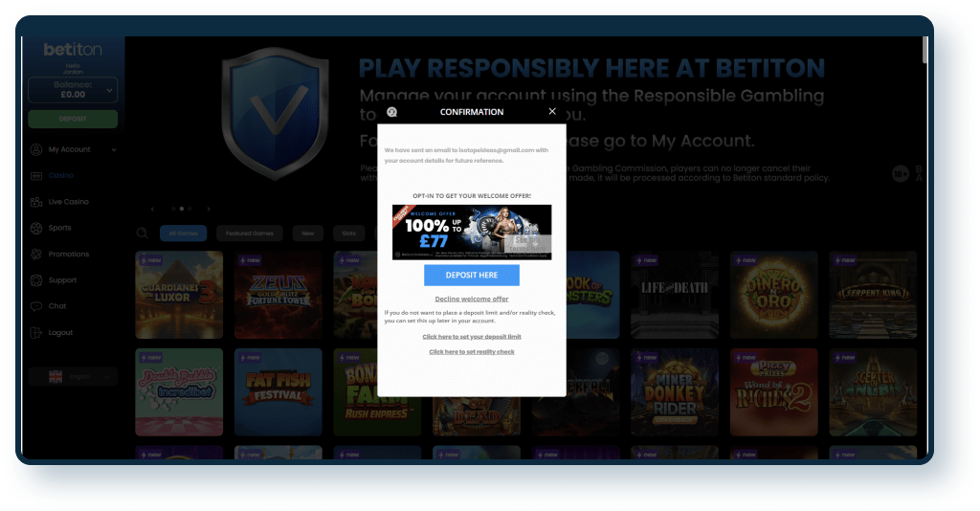The width and height of the screenshot is (980, 511).
Task: Click the Decline welcome offer link
Action: [x=471, y=299]
